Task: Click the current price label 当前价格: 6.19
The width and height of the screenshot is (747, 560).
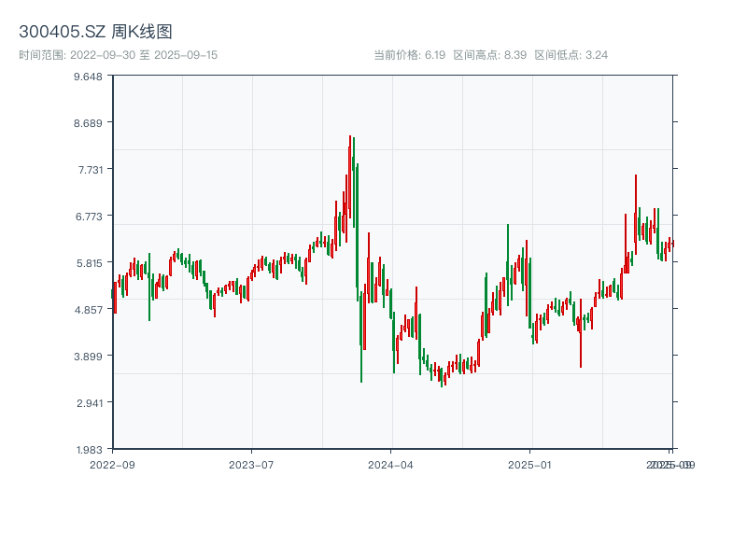Action: tap(409, 55)
